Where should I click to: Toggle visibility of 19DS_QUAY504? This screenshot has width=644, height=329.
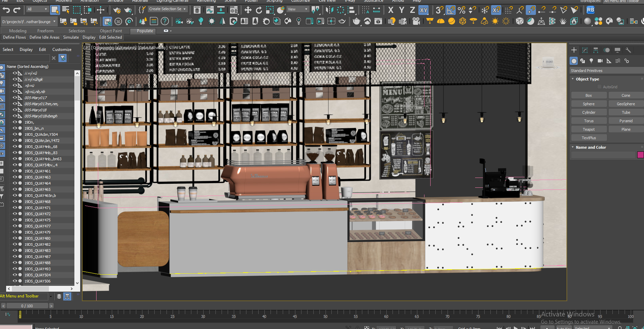pyautogui.click(x=15, y=275)
